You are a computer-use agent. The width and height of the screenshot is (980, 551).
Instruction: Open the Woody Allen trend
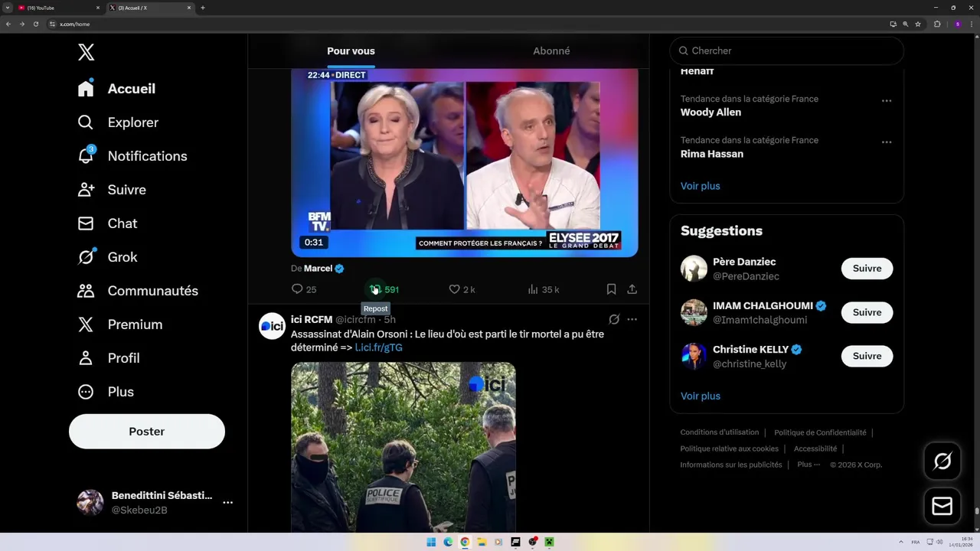[x=710, y=112]
